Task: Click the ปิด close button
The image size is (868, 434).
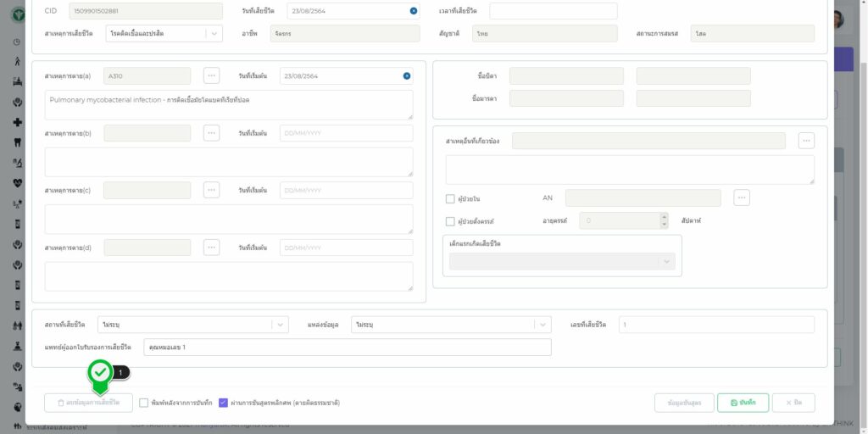Action: pyautogui.click(x=793, y=403)
